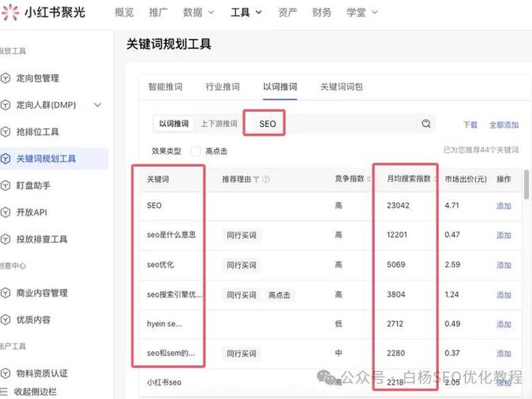Click the 收起侧边栏 label
The image size is (532, 399).
(x=35, y=392)
